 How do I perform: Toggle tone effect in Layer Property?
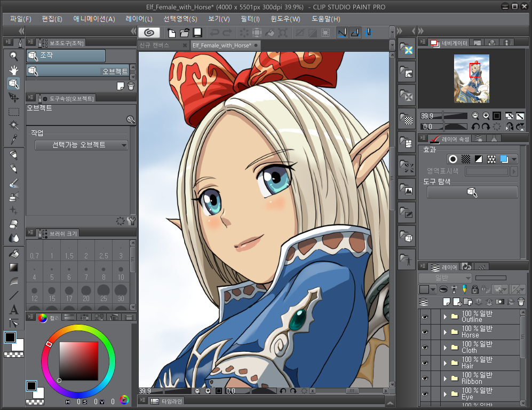(x=466, y=159)
